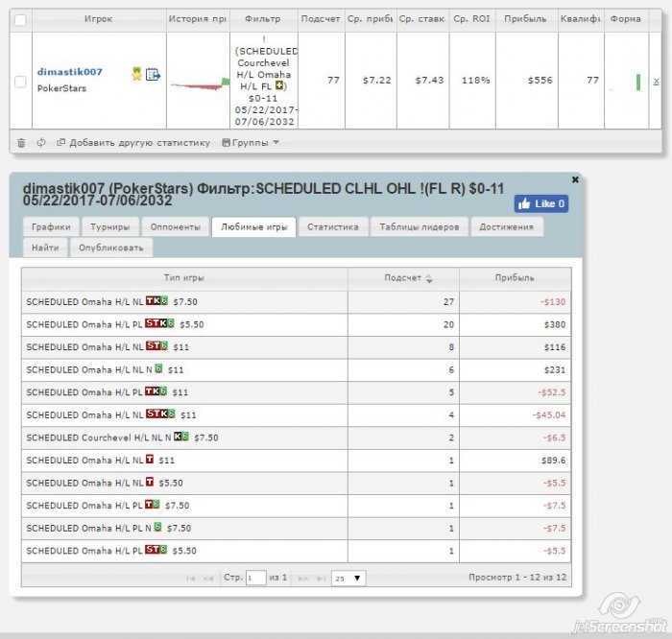Open the Группы dropdown menu
672x639 pixels.
(252, 143)
